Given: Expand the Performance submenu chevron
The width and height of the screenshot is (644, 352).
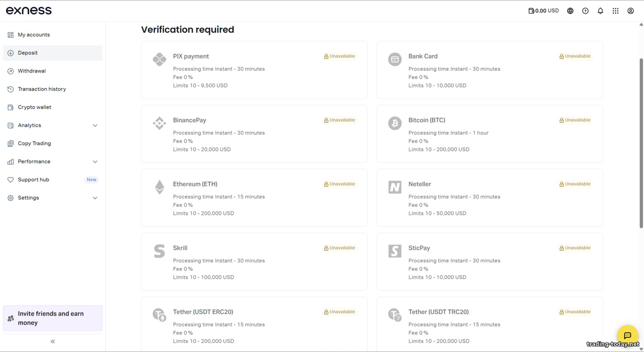Looking at the screenshot, I should pyautogui.click(x=95, y=162).
